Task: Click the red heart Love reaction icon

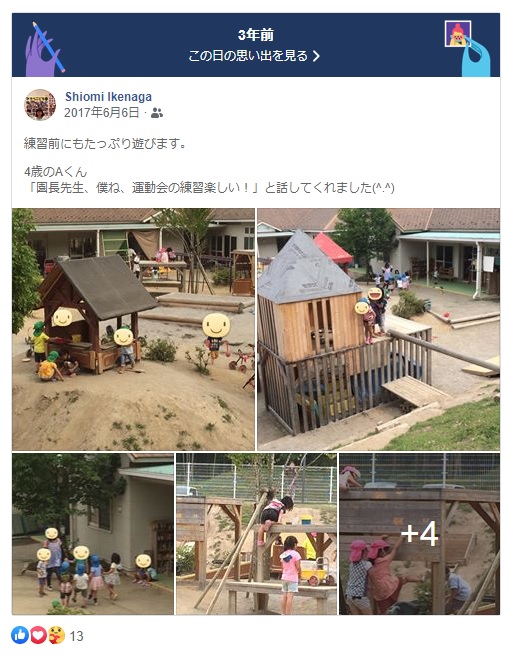Action: point(38,636)
